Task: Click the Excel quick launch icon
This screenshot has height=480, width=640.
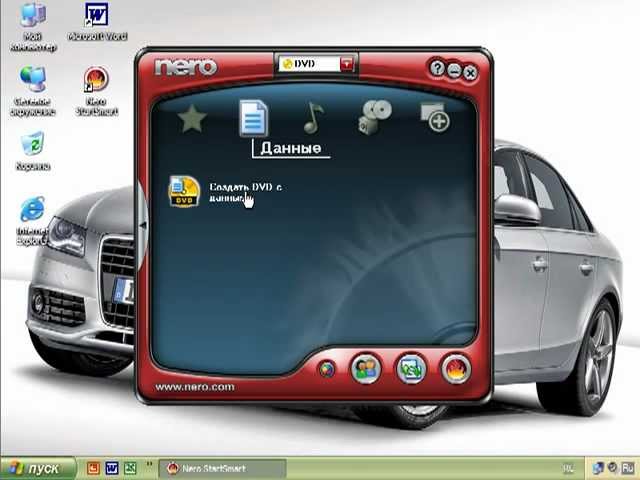Action: click(131, 468)
